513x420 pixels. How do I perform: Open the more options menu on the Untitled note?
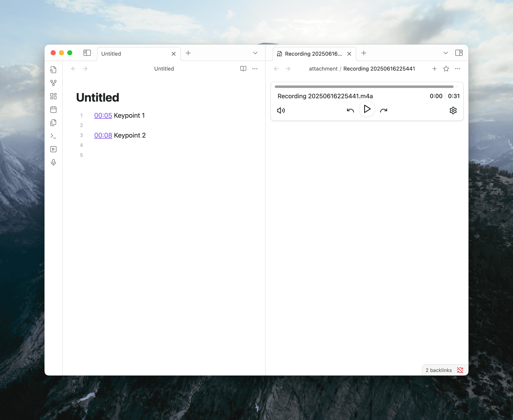click(x=255, y=69)
